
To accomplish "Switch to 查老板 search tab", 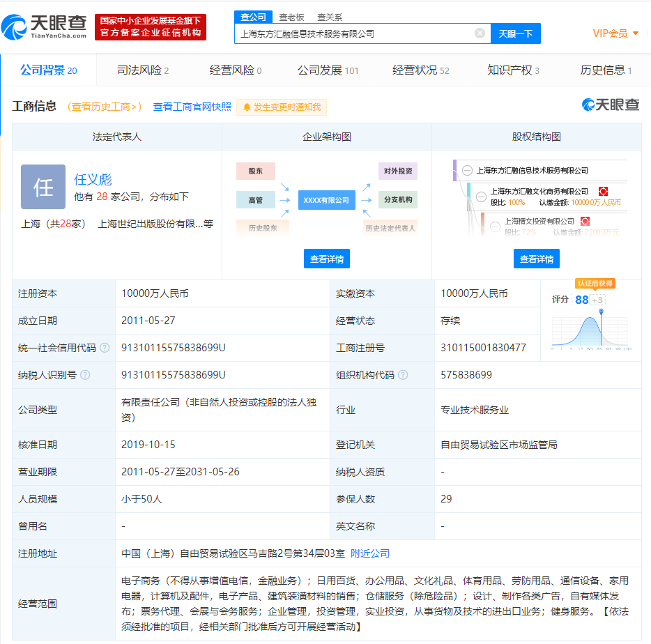I will click(x=291, y=17).
